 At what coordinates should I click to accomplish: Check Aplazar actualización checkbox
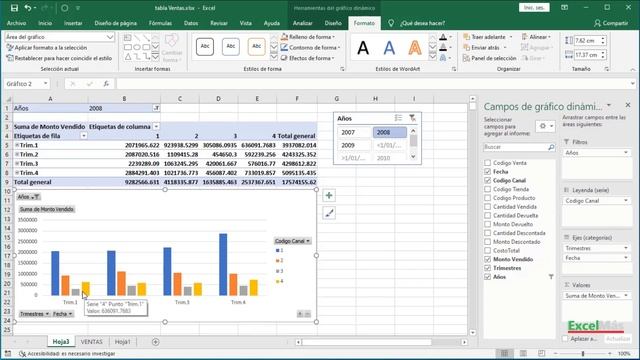click(565, 339)
